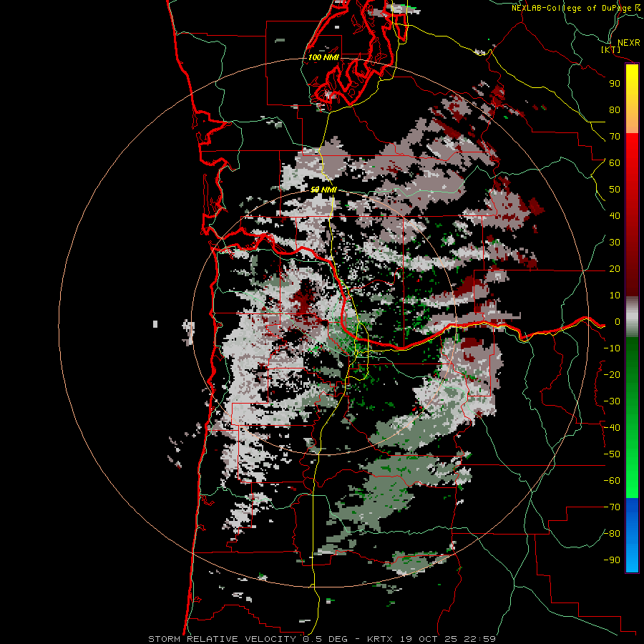The image size is (644, 644).
Task: Click the -20 value on the velocity scale
Action: tap(612, 375)
